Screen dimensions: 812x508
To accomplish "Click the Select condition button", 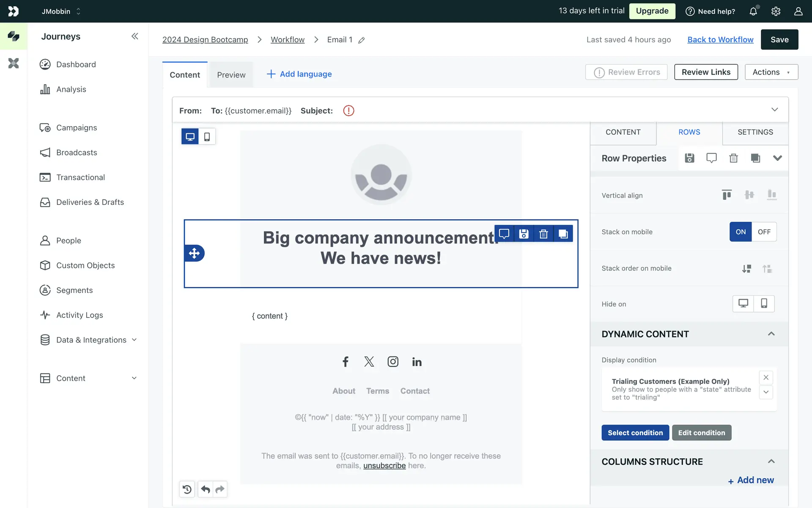I will (x=635, y=433).
